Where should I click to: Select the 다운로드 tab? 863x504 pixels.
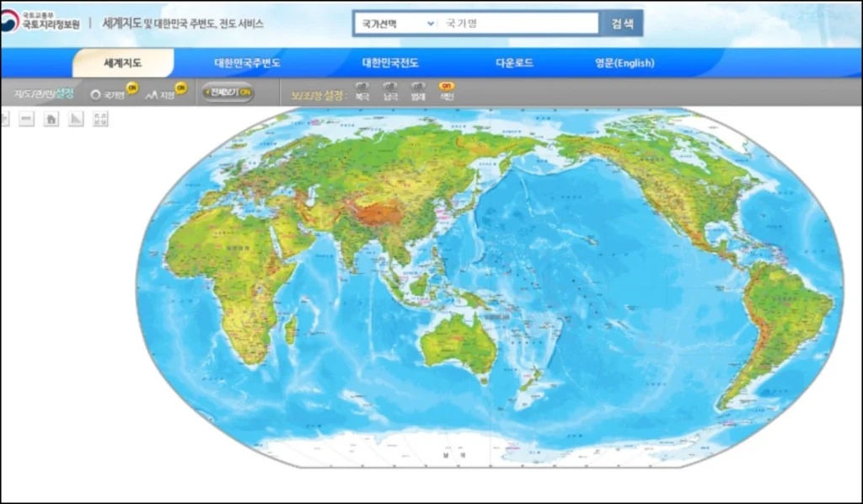coord(514,63)
